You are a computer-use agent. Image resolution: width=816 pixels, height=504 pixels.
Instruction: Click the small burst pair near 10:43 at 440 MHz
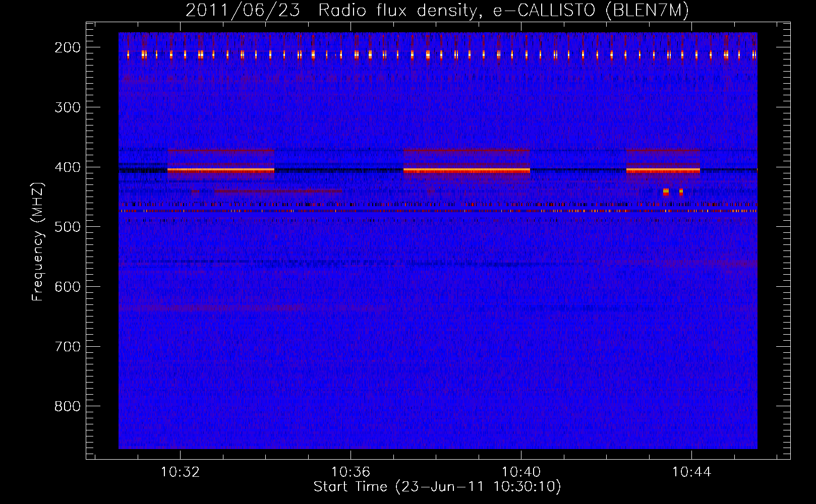click(673, 192)
